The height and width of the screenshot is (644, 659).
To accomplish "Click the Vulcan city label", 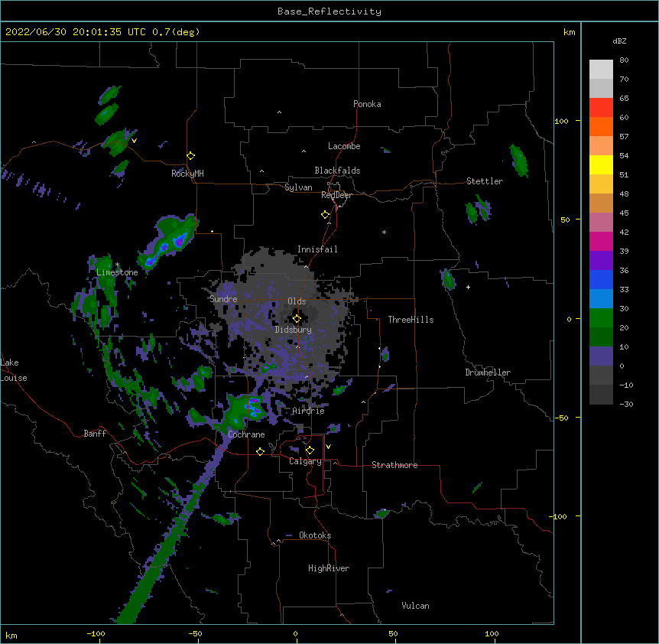I will point(415,606).
